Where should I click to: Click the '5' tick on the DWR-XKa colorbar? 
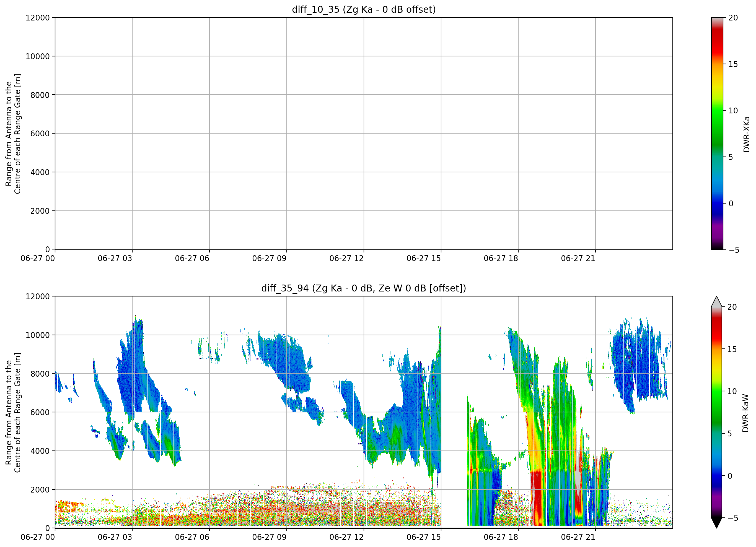(731, 157)
